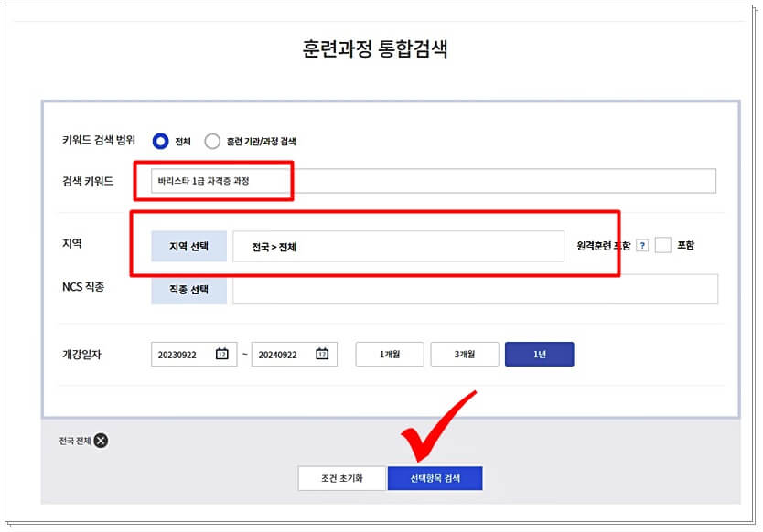Check the 포함 remote training checkbox
Viewport: 763px width, 532px height.
(662, 245)
